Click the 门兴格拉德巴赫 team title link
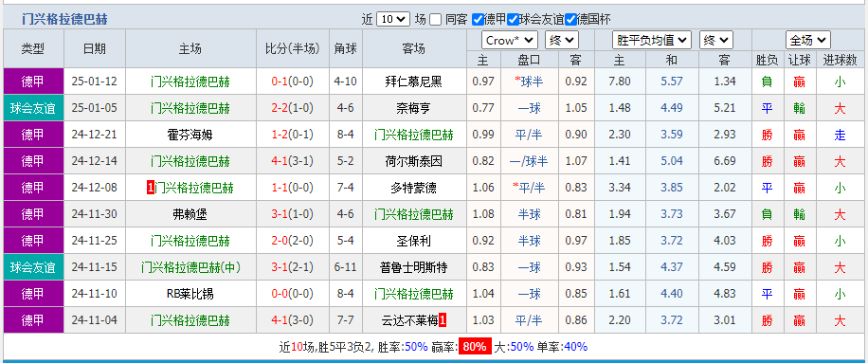 click(x=64, y=20)
